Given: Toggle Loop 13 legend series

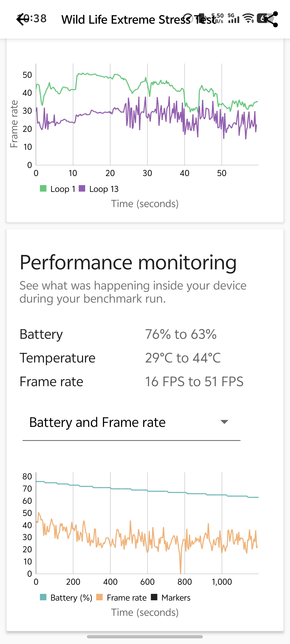Looking at the screenshot, I should point(99,189).
